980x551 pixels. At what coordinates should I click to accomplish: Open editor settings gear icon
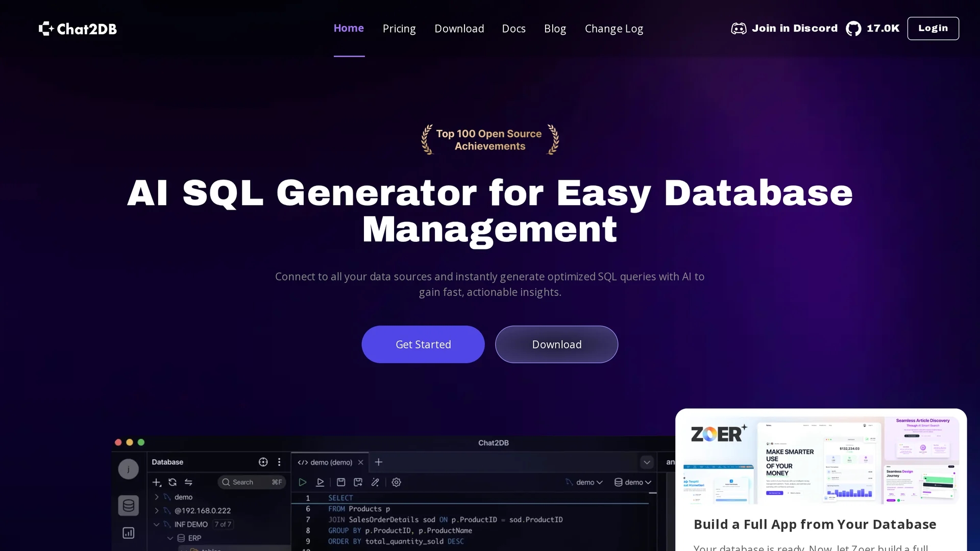[x=396, y=482]
